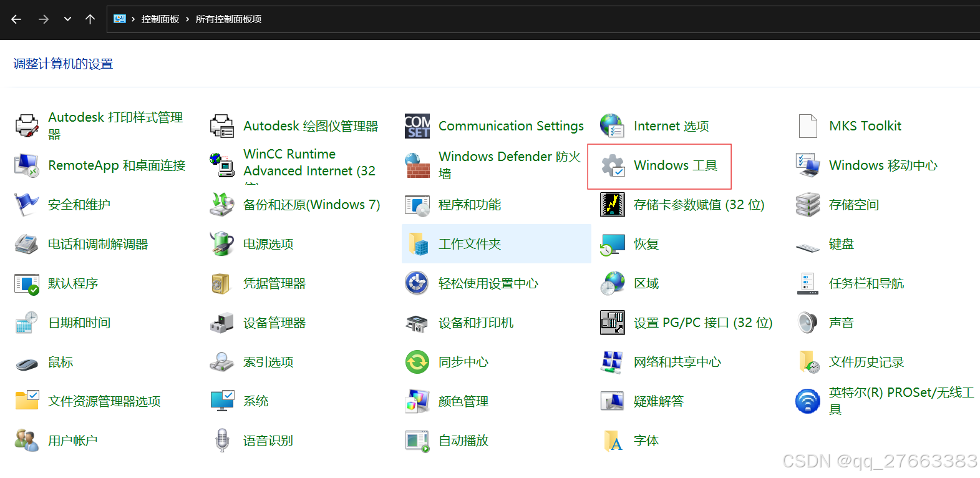Open 存储卡参数赋值 (32 位) icon

tap(613, 205)
